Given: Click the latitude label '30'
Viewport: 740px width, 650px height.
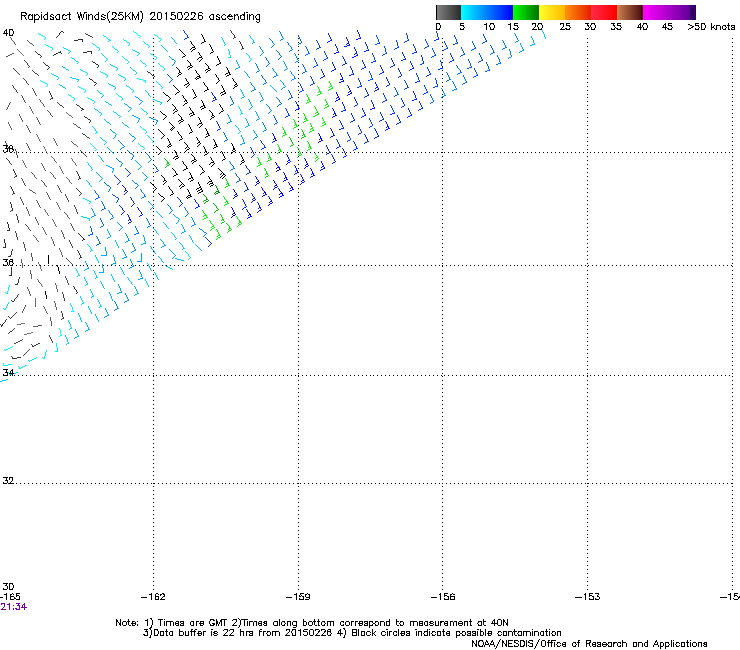Looking at the screenshot, I should click(8, 587).
